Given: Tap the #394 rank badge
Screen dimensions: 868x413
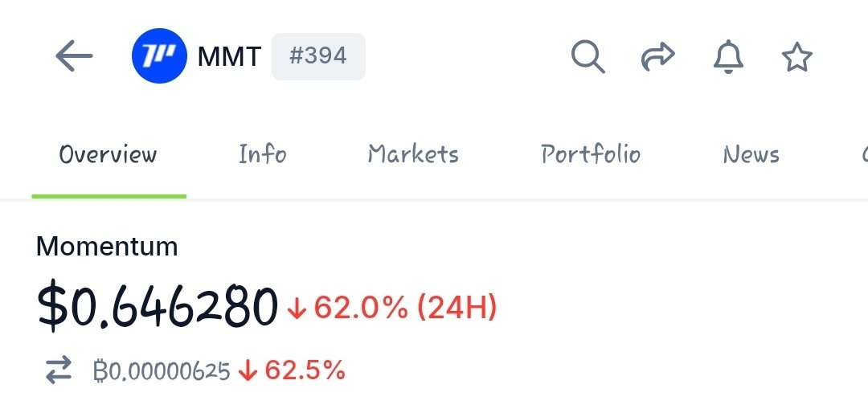Looking at the screenshot, I should (x=318, y=56).
